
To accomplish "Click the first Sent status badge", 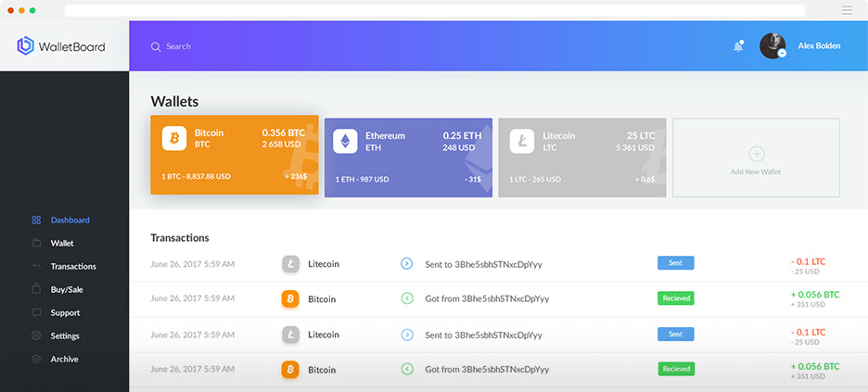I will coord(675,263).
